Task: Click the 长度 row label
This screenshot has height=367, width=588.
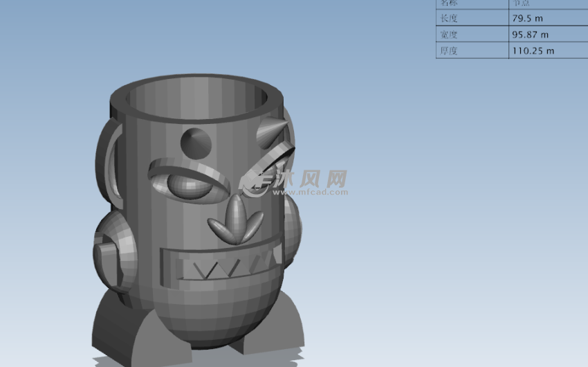Action: [x=449, y=18]
